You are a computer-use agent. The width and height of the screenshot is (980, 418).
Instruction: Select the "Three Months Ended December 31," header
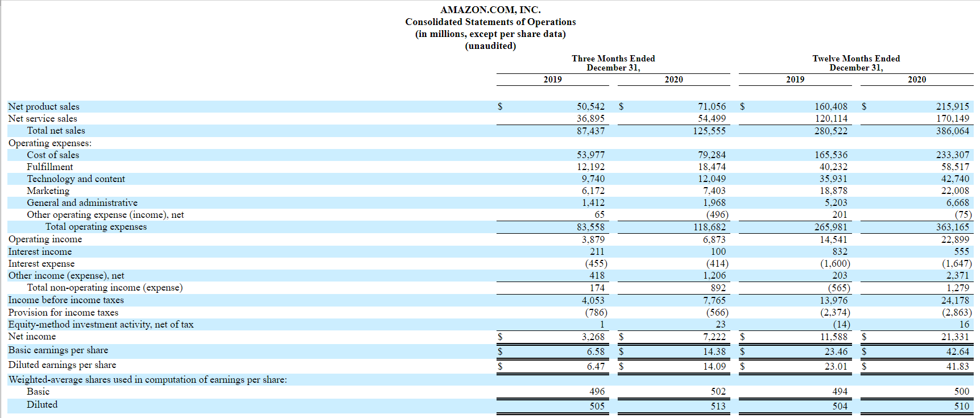tap(613, 63)
